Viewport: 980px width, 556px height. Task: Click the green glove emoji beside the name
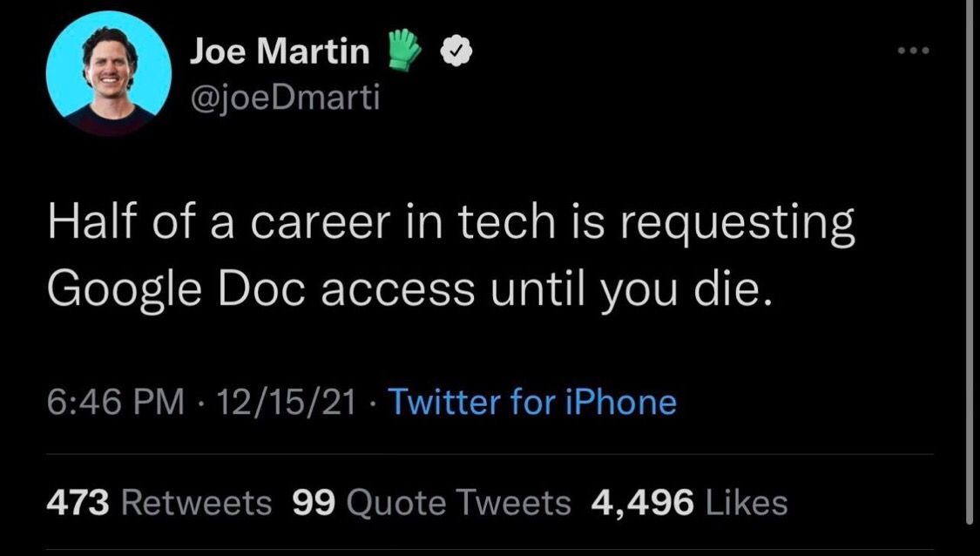402,52
